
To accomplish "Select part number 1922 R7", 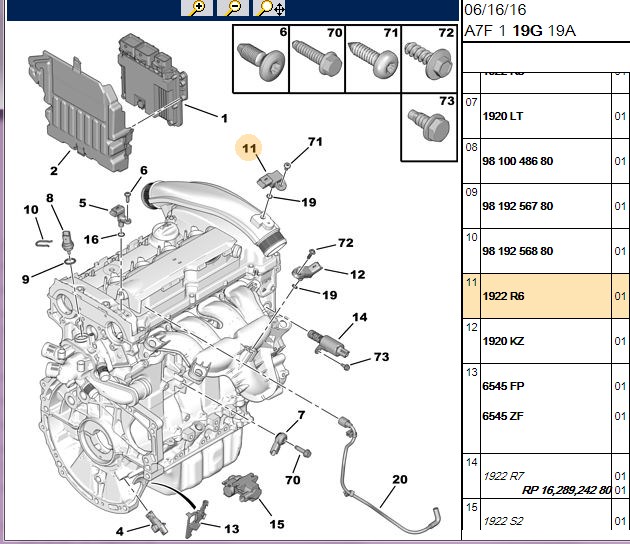I will (504, 476).
